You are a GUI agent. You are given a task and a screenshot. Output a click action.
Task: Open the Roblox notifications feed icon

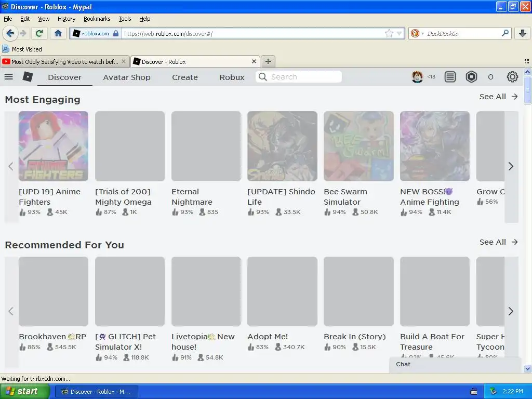(450, 77)
